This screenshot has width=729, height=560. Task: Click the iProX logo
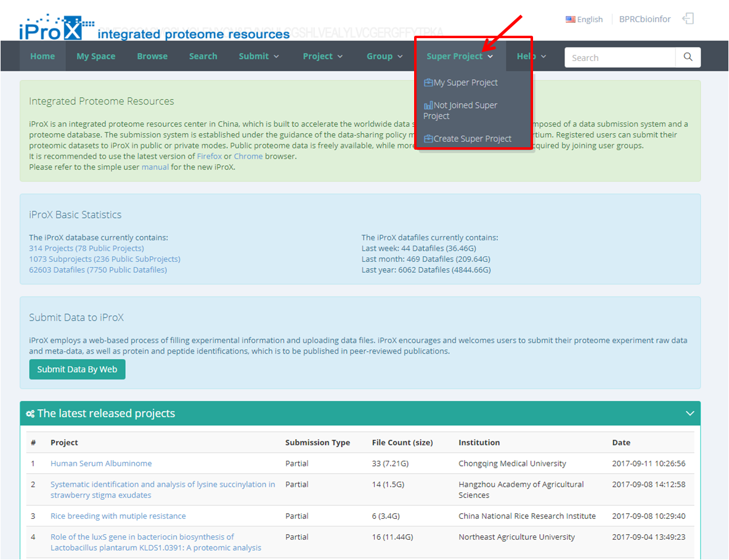pyautogui.click(x=56, y=28)
